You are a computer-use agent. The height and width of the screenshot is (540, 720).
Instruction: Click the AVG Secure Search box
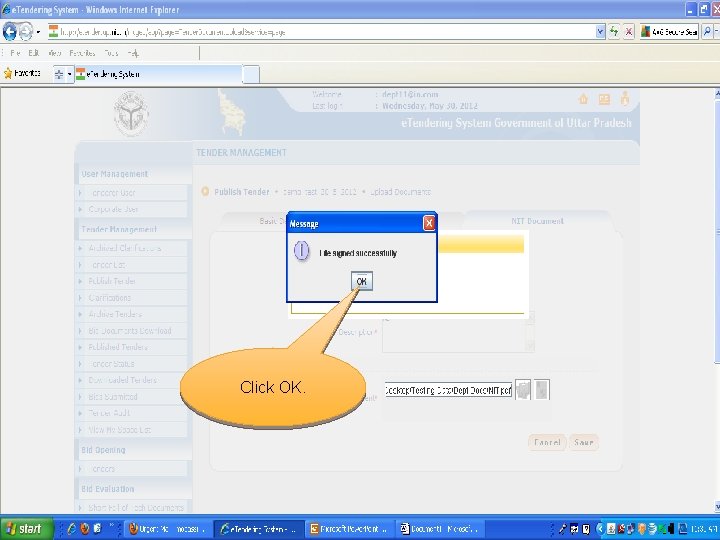click(x=669, y=32)
